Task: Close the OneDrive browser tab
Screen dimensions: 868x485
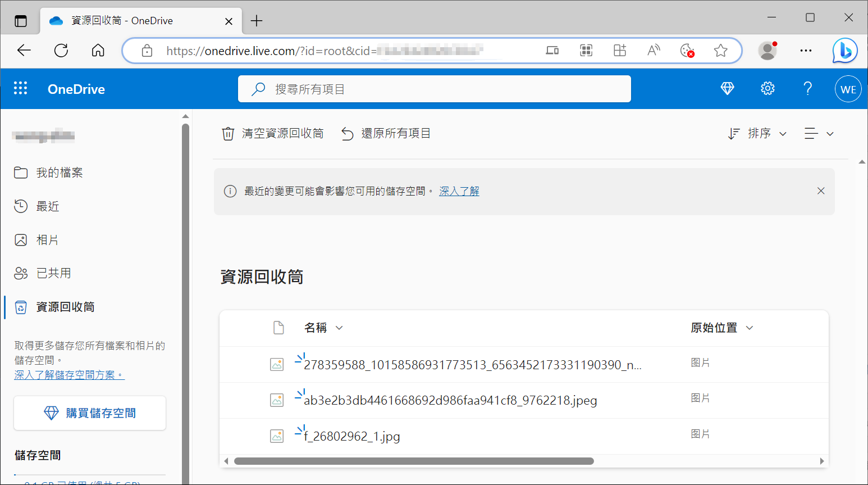Action: [229, 21]
